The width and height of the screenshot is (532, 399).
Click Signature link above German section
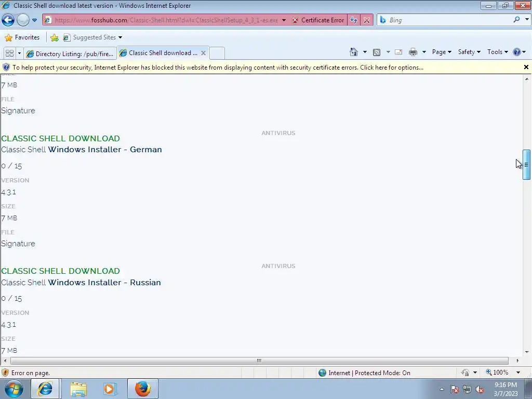tap(18, 111)
